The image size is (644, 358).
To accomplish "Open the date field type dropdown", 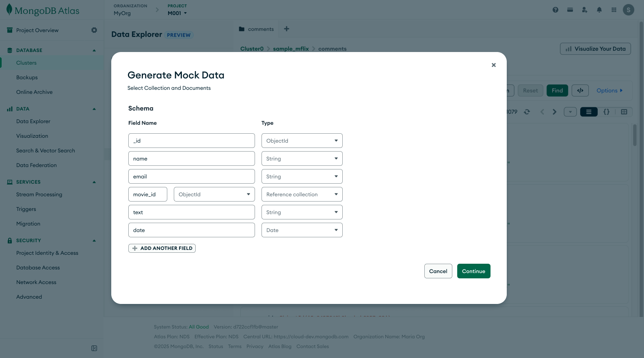I will tap(302, 230).
